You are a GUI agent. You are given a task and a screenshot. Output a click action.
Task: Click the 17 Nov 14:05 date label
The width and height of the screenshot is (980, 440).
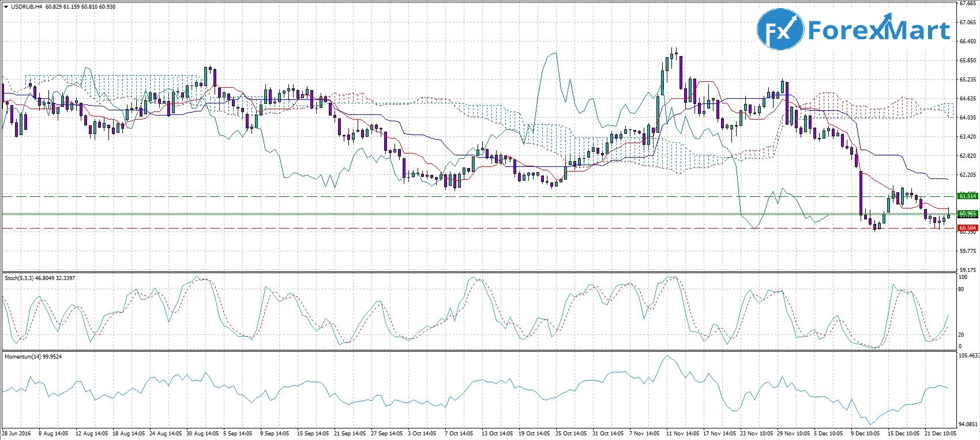point(720,433)
